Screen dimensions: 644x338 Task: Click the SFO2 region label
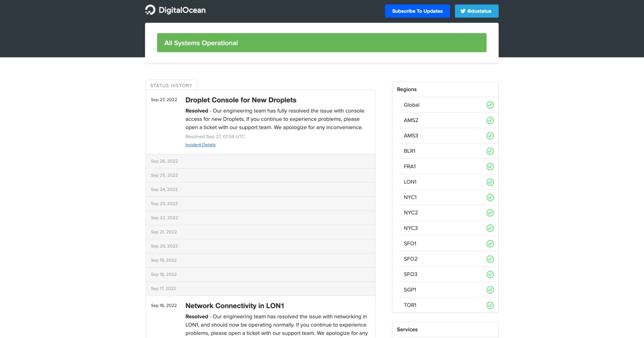(x=411, y=259)
